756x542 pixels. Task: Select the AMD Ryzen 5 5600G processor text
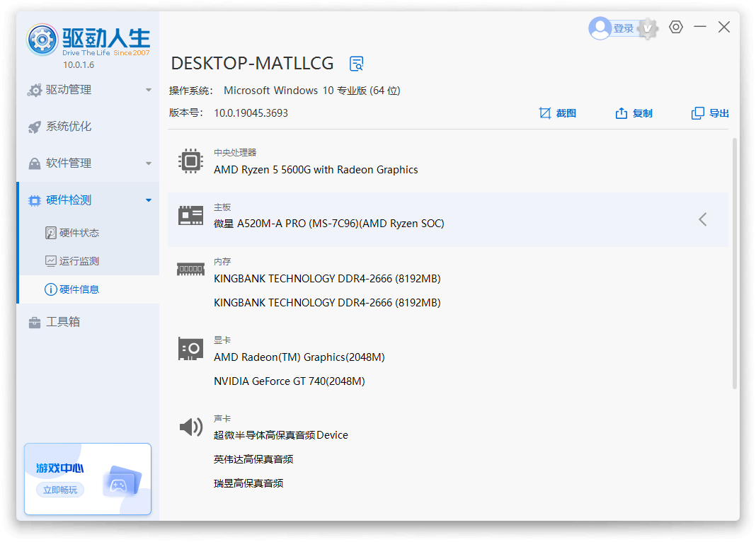[316, 170]
